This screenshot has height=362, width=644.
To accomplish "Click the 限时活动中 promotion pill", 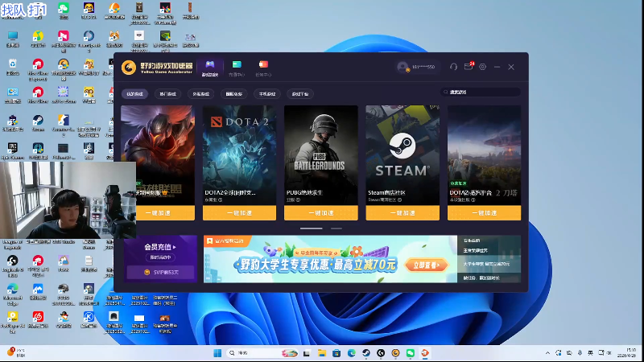I will [160, 257].
